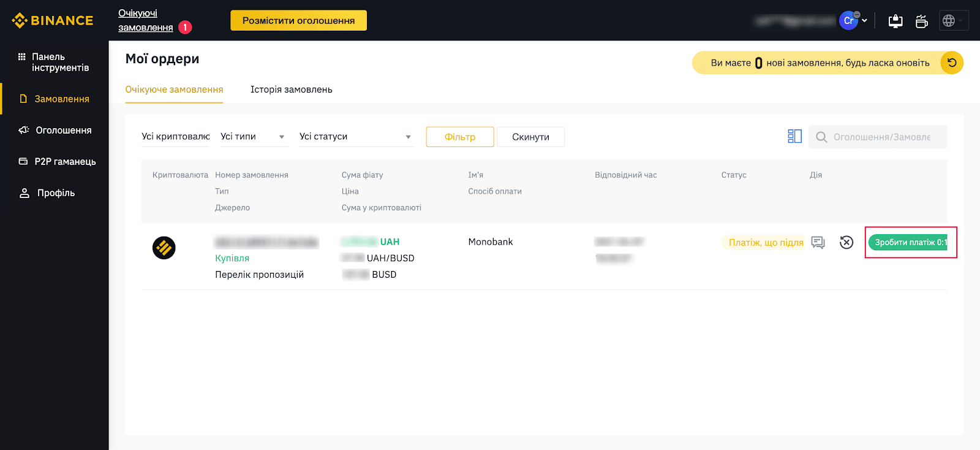Image resolution: width=980 pixels, height=450 pixels.
Task: Click the Криптовалюта column header
Action: pos(180,175)
